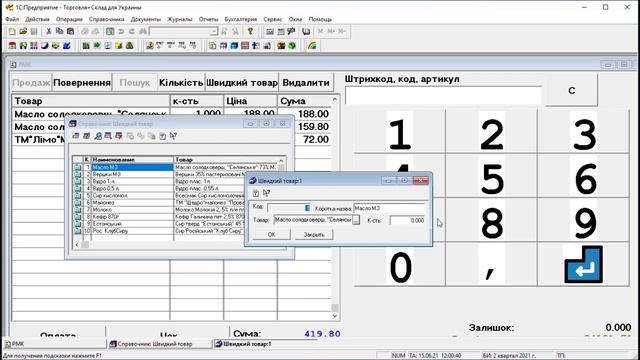The width and height of the screenshot is (640, 360).
Task: Select the Рос. КлубСиру row in list
Action: [x=132, y=231]
